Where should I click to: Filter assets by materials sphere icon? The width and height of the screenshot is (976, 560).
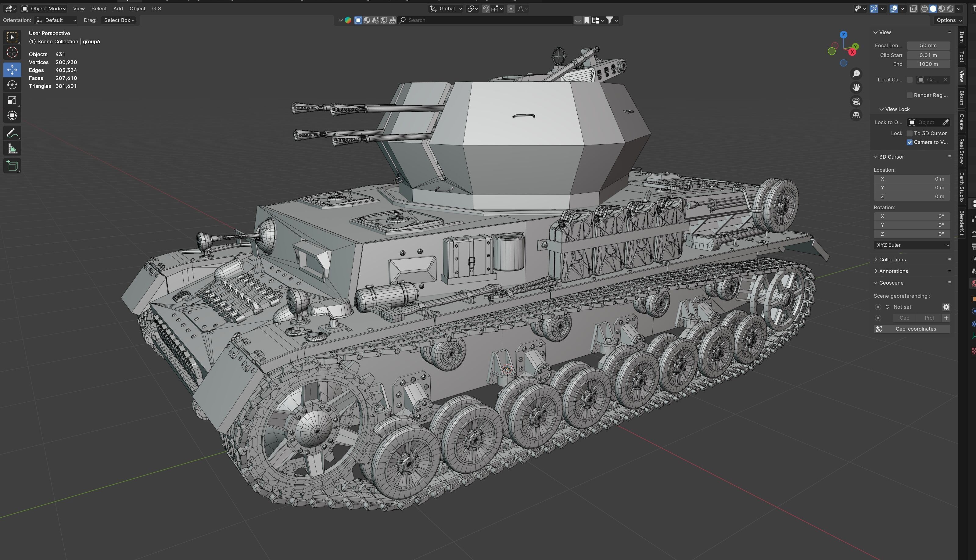367,20
